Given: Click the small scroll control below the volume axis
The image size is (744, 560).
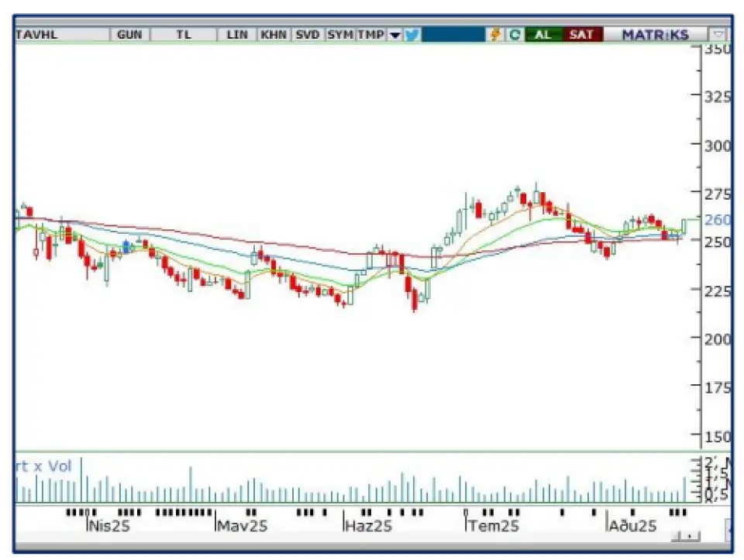Looking at the screenshot, I should [x=686, y=536].
